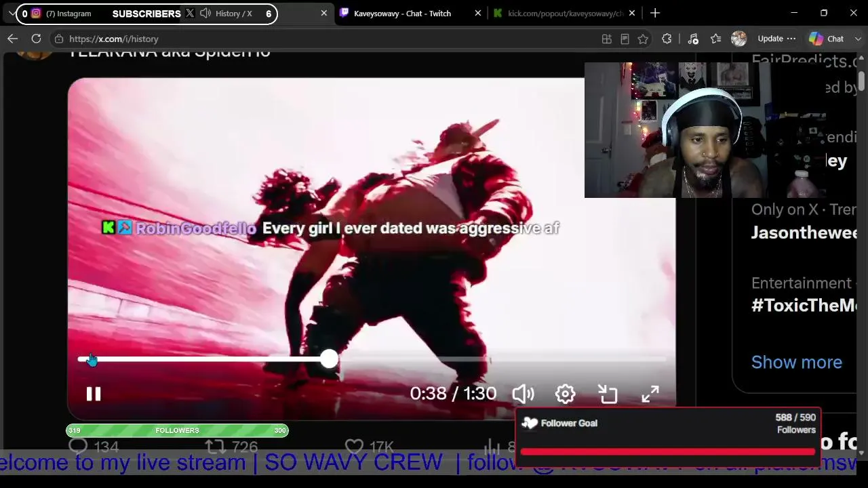Open the Copilot Chat button
The width and height of the screenshot is (868, 488).
pyautogui.click(x=826, y=39)
